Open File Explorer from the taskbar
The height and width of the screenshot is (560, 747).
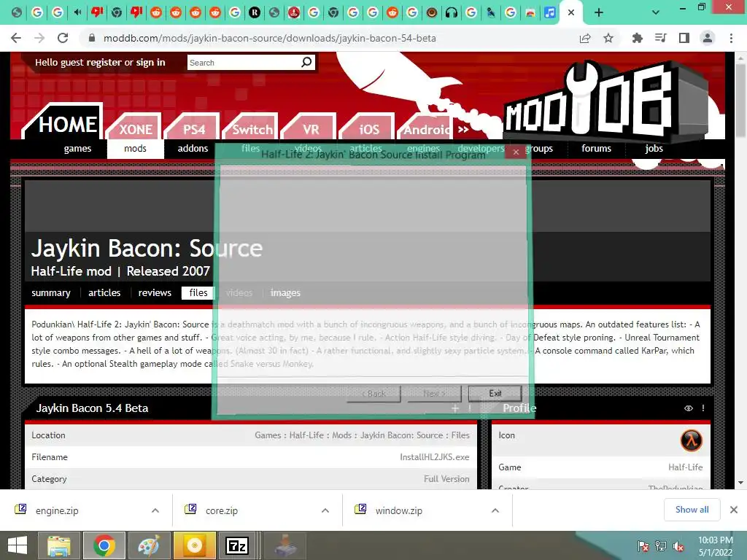[x=58, y=545]
